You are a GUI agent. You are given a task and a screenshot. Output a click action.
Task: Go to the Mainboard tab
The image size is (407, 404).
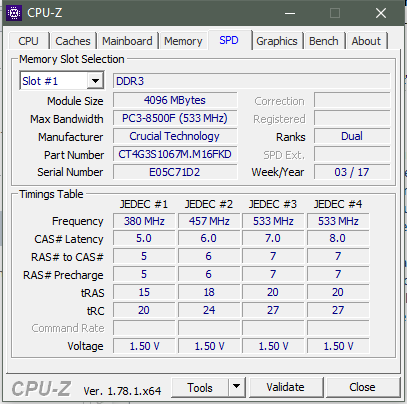click(x=127, y=41)
